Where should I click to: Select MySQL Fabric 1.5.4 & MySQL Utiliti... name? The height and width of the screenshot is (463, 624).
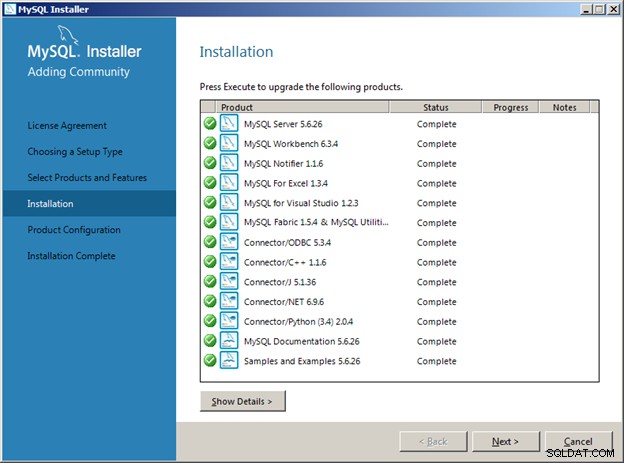(x=316, y=222)
